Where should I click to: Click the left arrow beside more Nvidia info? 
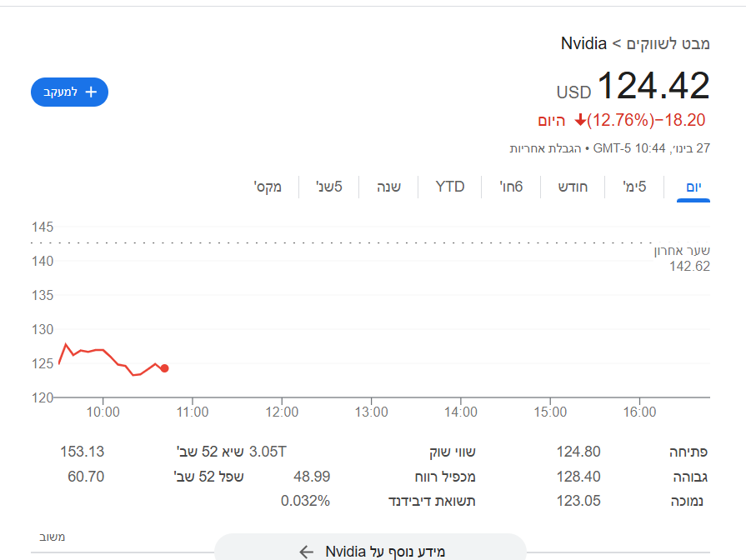pyautogui.click(x=307, y=552)
